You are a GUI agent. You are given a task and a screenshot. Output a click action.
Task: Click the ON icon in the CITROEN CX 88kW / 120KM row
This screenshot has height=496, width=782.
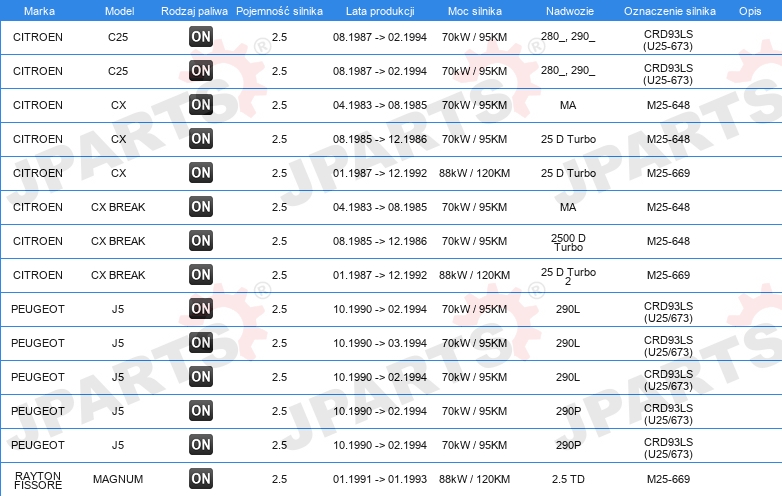click(x=201, y=172)
